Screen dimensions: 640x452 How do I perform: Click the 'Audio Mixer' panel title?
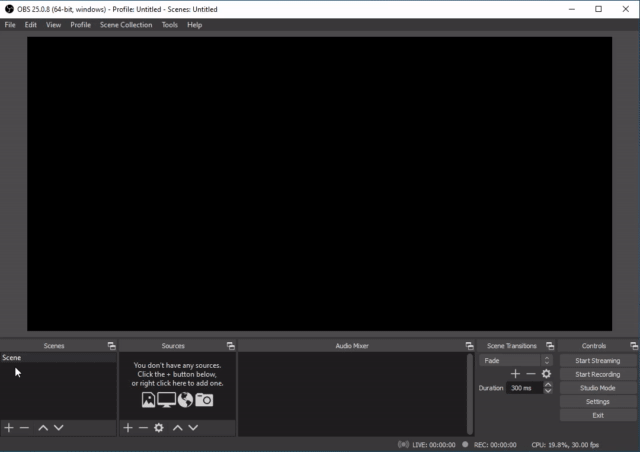click(x=352, y=346)
